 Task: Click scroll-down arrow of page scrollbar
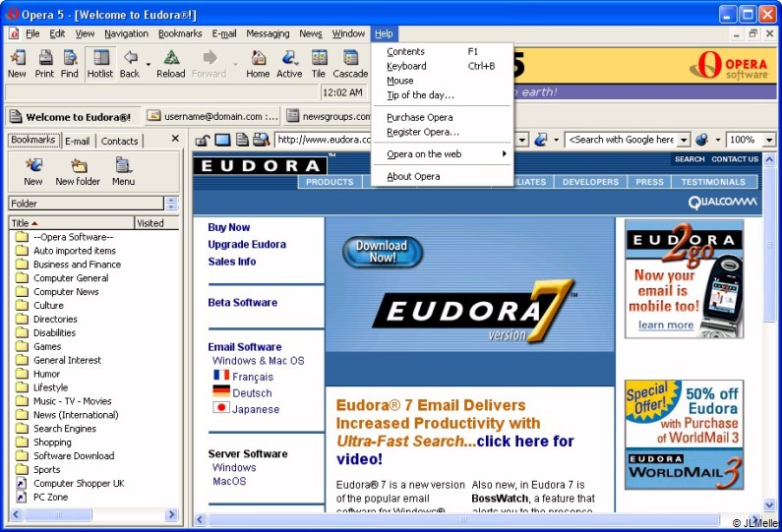pos(769,505)
